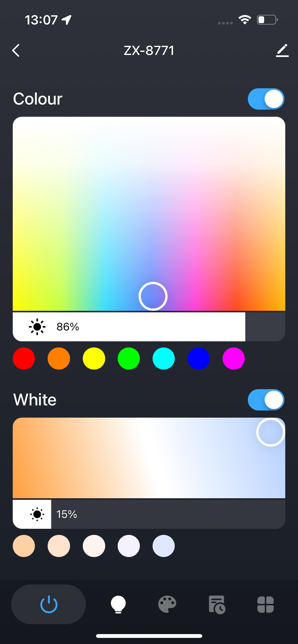
Task: Toggle the White switch off
Action: point(266,400)
